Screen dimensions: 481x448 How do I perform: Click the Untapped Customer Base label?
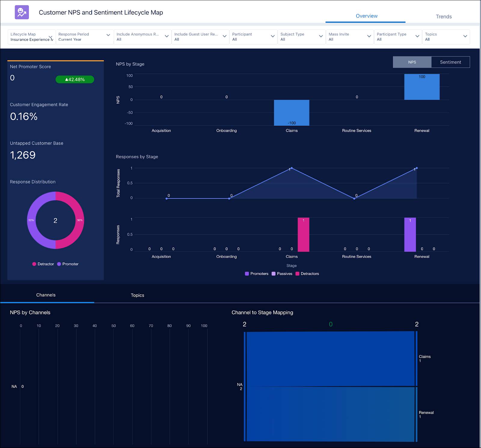pos(37,143)
